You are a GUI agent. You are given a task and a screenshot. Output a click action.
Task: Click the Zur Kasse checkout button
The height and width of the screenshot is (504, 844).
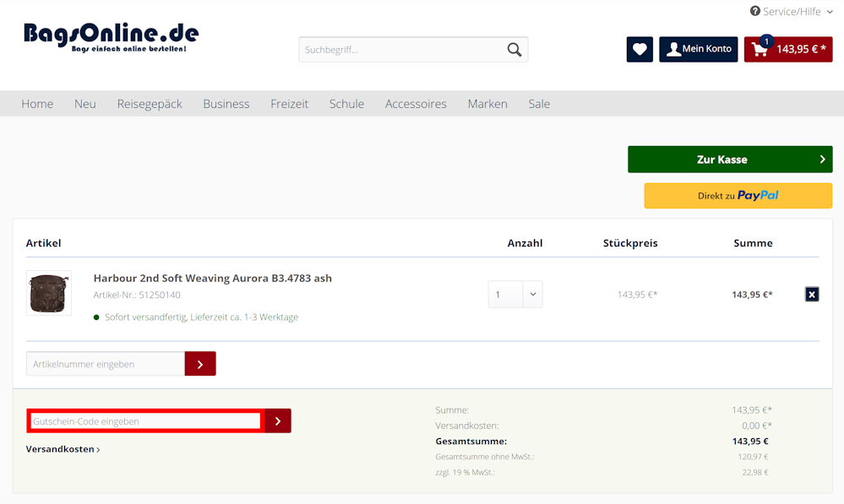pyautogui.click(x=730, y=160)
